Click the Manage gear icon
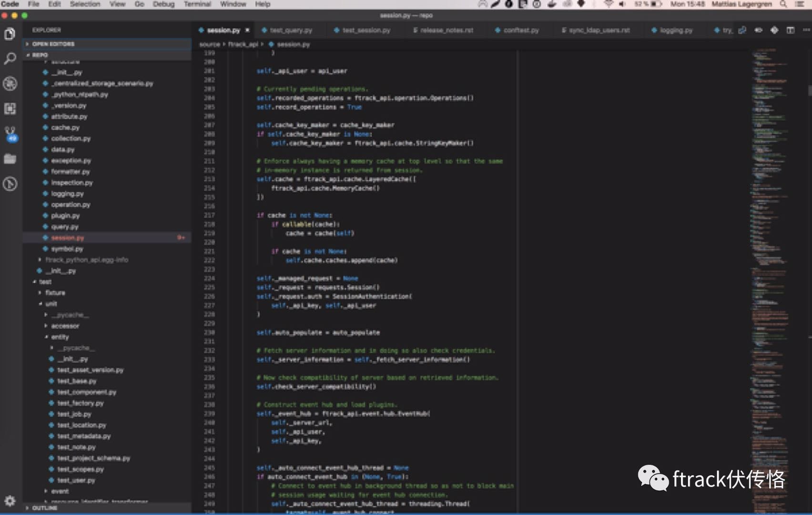812x515 pixels. pos(10,500)
